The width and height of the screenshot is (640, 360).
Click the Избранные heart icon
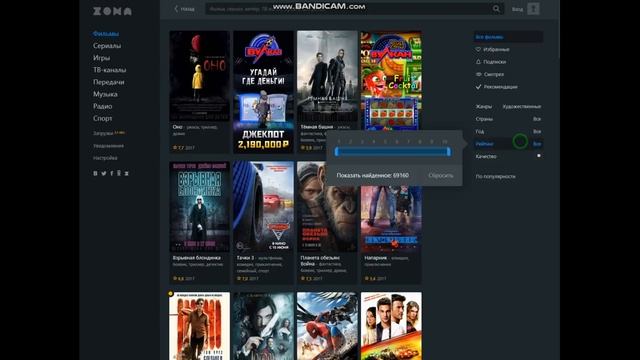click(478, 49)
